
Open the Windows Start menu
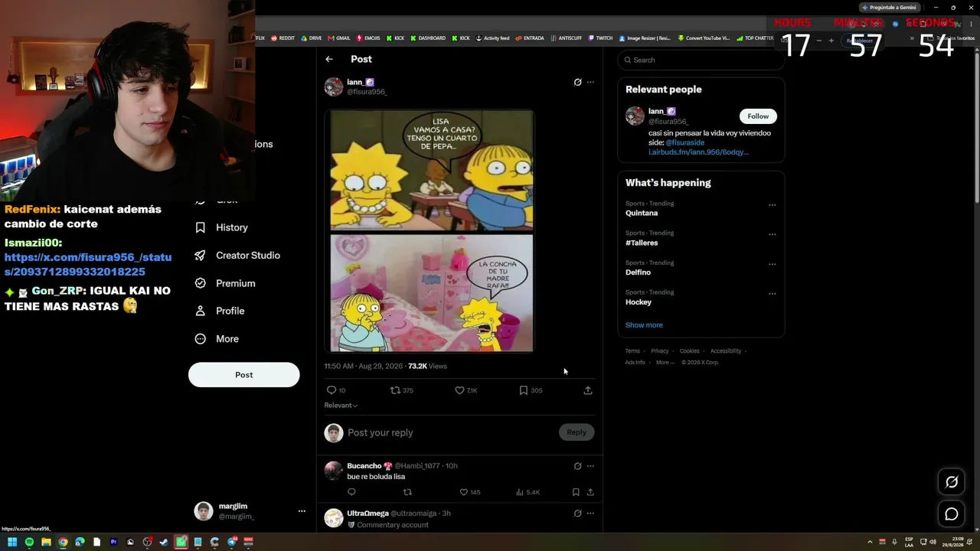point(12,542)
